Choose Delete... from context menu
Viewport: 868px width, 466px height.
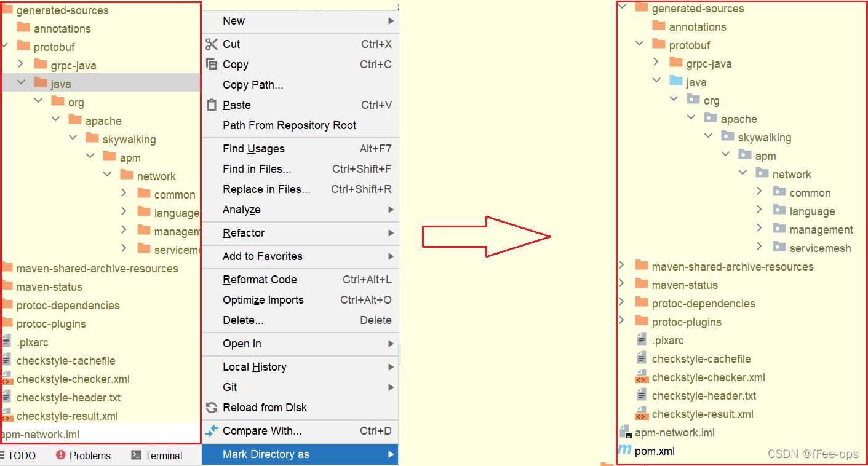click(x=300, y=320)
